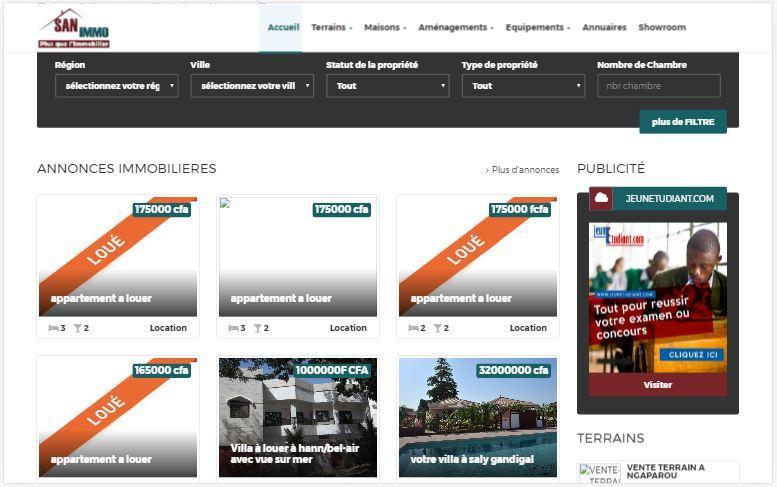The image size is (777, 487).
Task: Open the 175000 fcfa appartement a louer listing
Action: 478,257
